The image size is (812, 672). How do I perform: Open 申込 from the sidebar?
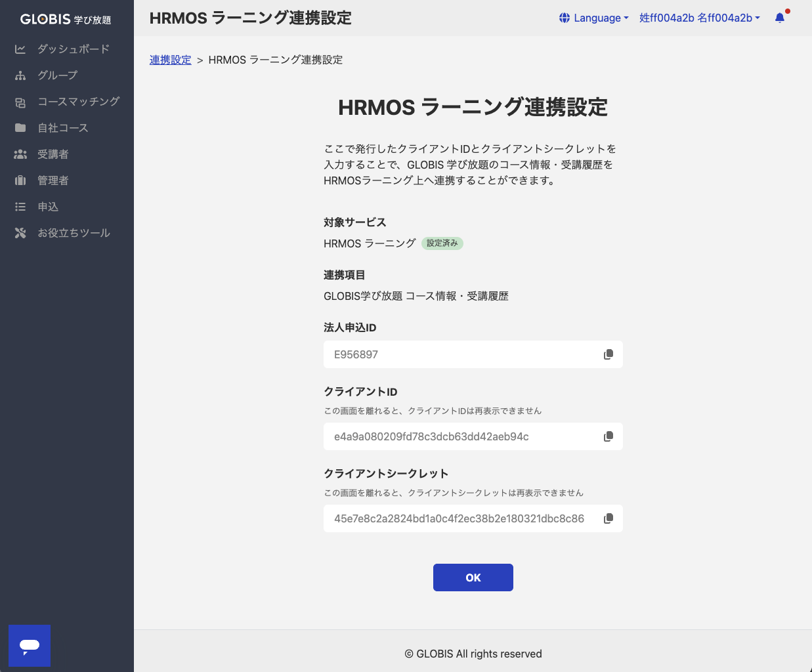[x=48, y=207]
